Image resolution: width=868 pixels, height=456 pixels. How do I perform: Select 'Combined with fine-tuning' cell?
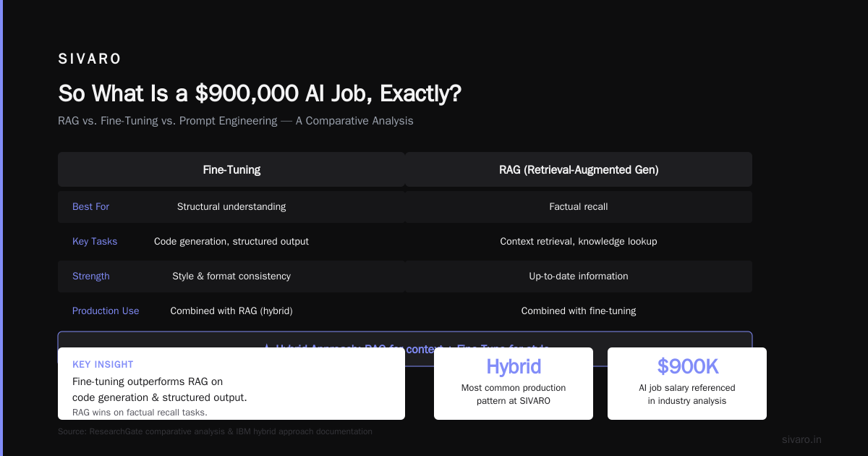tap(579, 311)
